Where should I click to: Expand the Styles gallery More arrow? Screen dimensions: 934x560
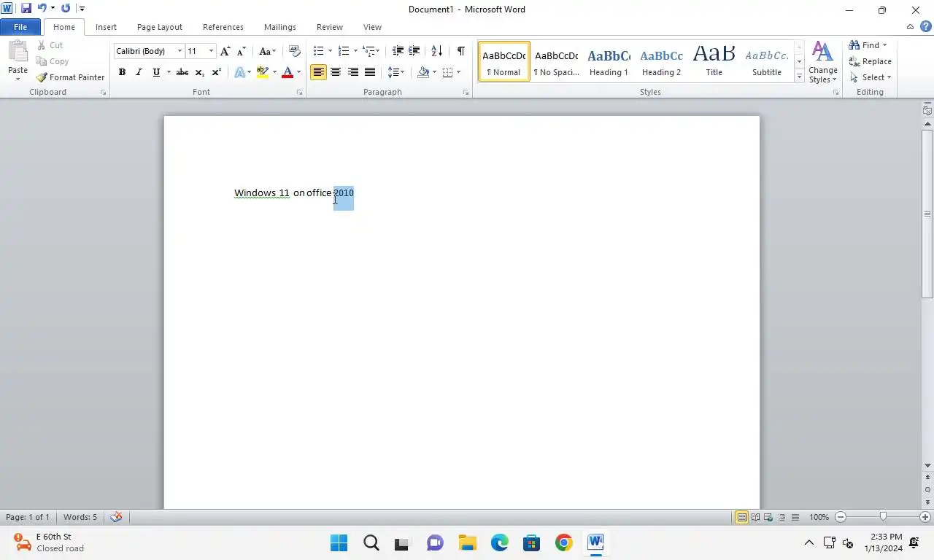pos(799,77)
